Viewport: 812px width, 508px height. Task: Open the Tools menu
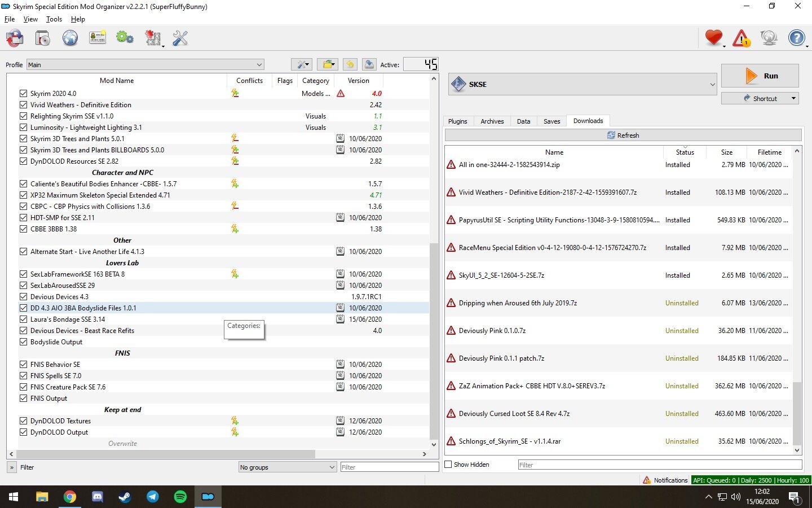tap(54, 19)
